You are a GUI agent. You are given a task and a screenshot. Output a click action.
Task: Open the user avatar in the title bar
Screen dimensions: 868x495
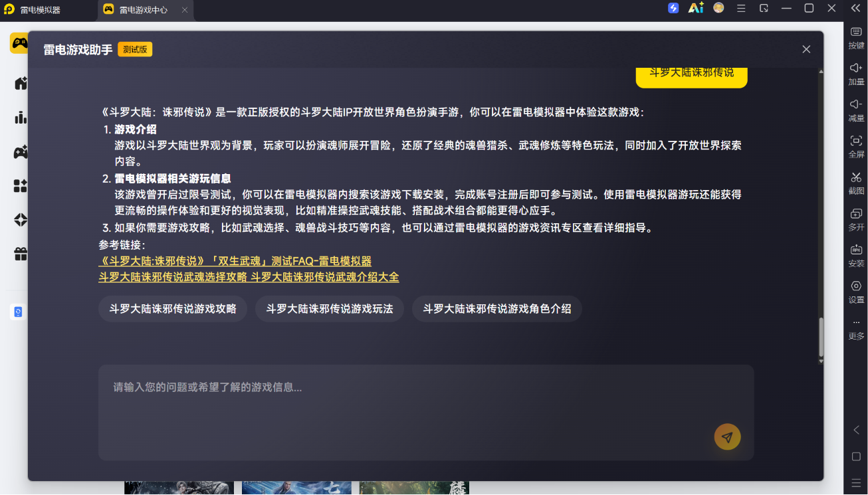click(x=718, y=9)
